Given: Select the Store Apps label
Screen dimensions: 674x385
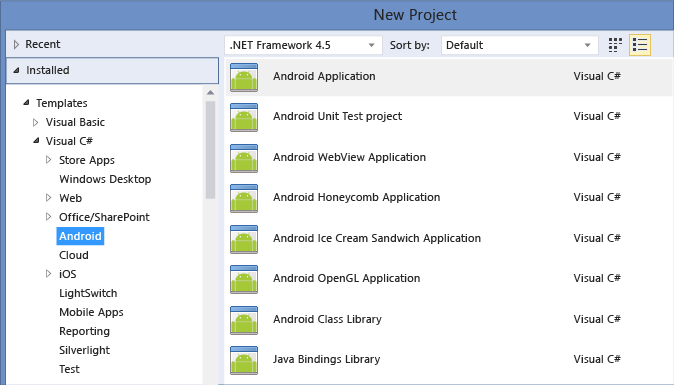Looking at the screenshot, I should [x=87, y=160].
